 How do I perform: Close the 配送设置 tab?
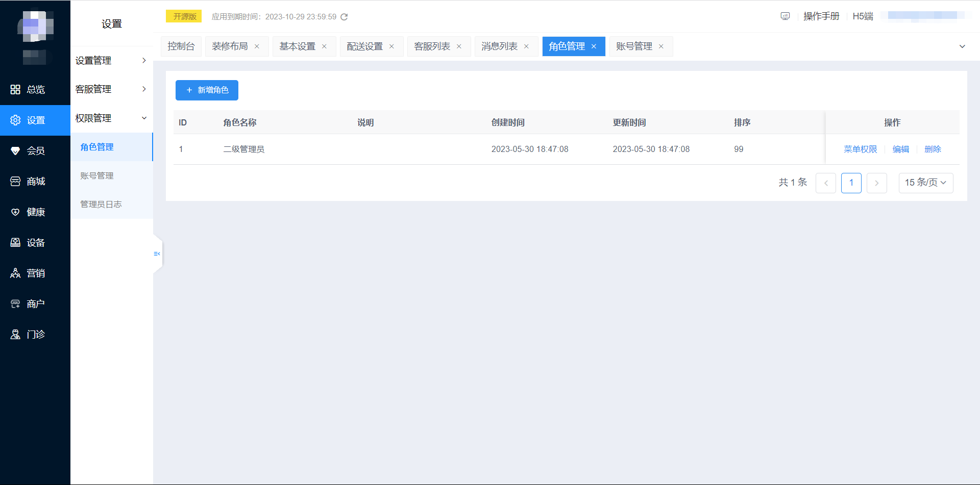pos(391,46)
